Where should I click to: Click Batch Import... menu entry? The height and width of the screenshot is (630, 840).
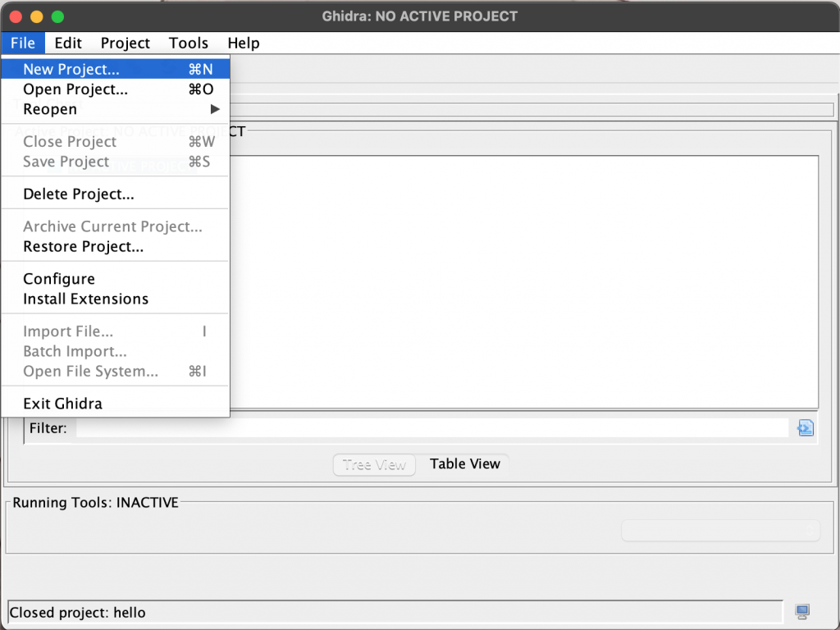115,351
